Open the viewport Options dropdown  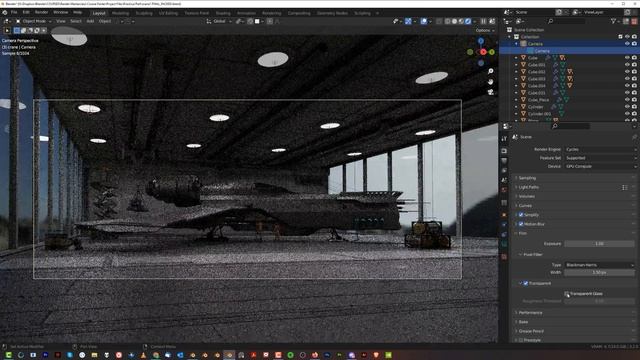point(484,30)
